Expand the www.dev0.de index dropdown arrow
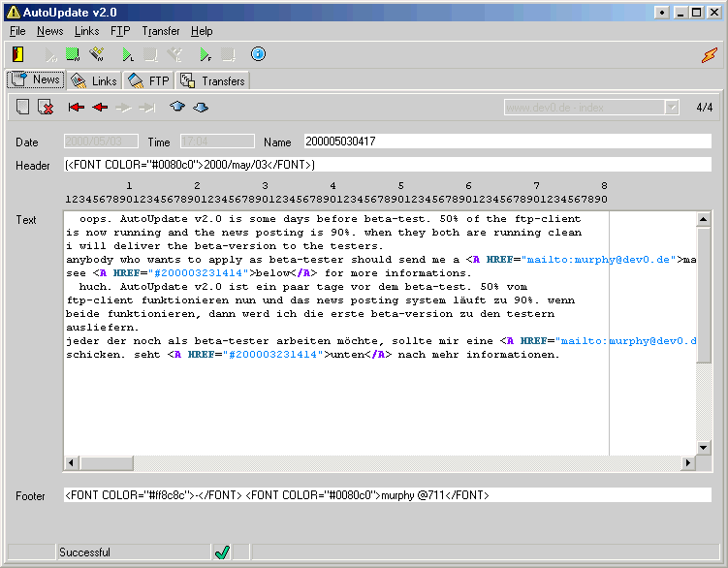This screenshot has width=728, height=568. click(672, 108)
